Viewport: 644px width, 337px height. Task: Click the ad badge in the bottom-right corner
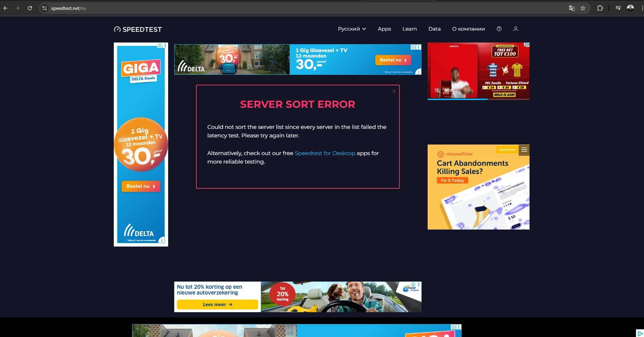coord(640,333)
